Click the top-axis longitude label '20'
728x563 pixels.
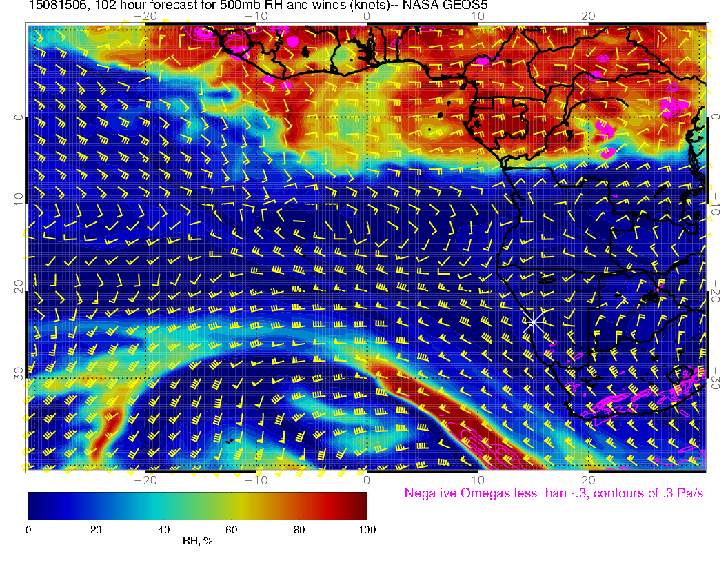(x=588, y=16)
